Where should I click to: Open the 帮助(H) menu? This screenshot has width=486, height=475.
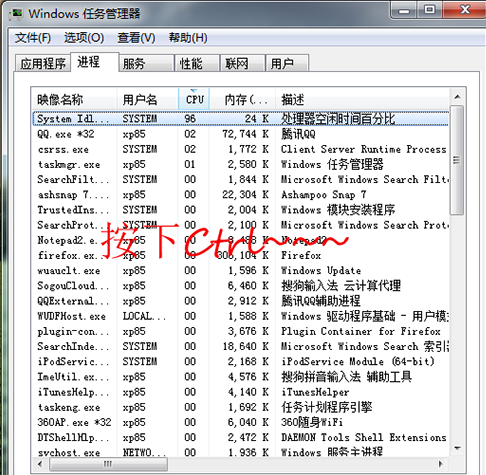(x=188, y=38)
